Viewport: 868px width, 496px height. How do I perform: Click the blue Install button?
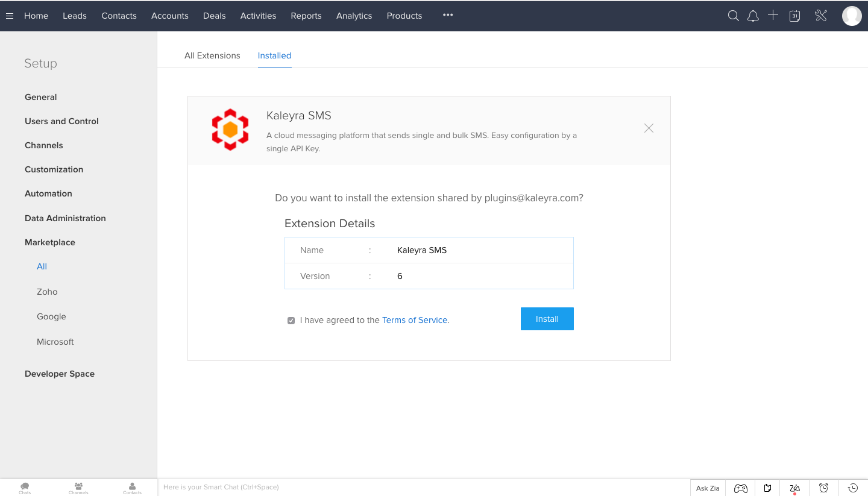547,319
